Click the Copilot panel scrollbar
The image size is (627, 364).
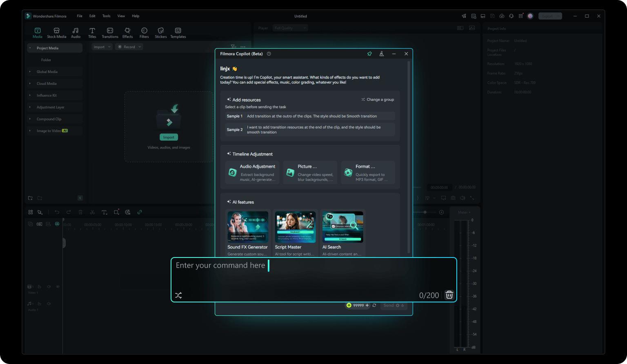coord(409,157)
